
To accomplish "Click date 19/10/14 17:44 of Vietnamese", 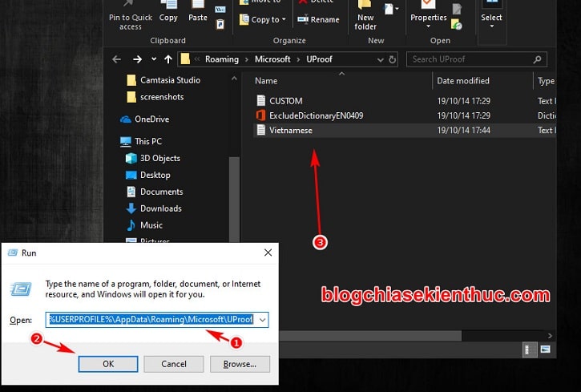I will click(463, 131).
